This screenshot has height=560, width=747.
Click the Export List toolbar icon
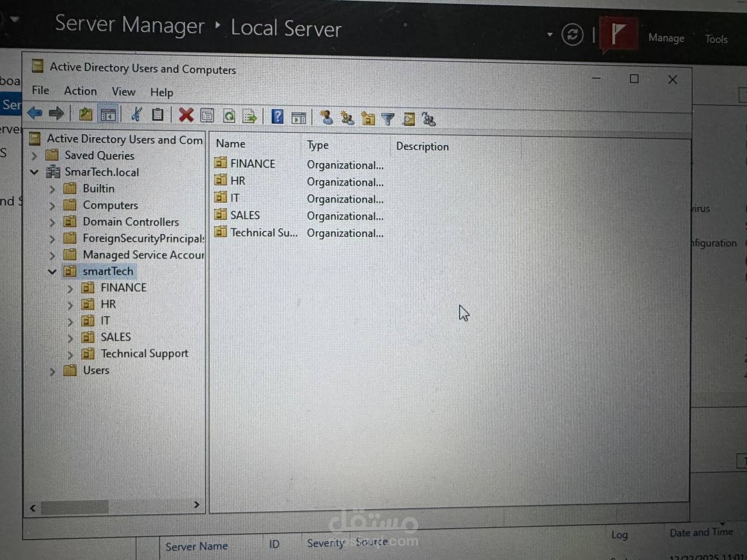tap(250, 116)
